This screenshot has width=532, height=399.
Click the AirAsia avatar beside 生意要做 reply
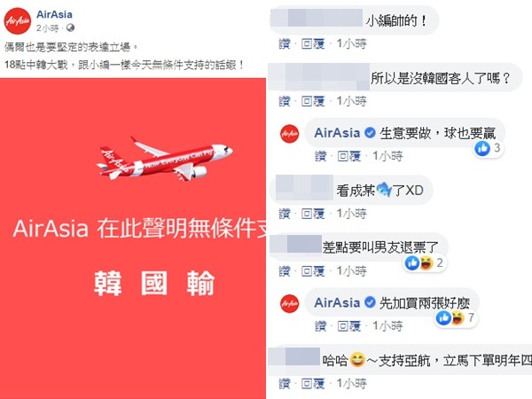pos(289,134)
